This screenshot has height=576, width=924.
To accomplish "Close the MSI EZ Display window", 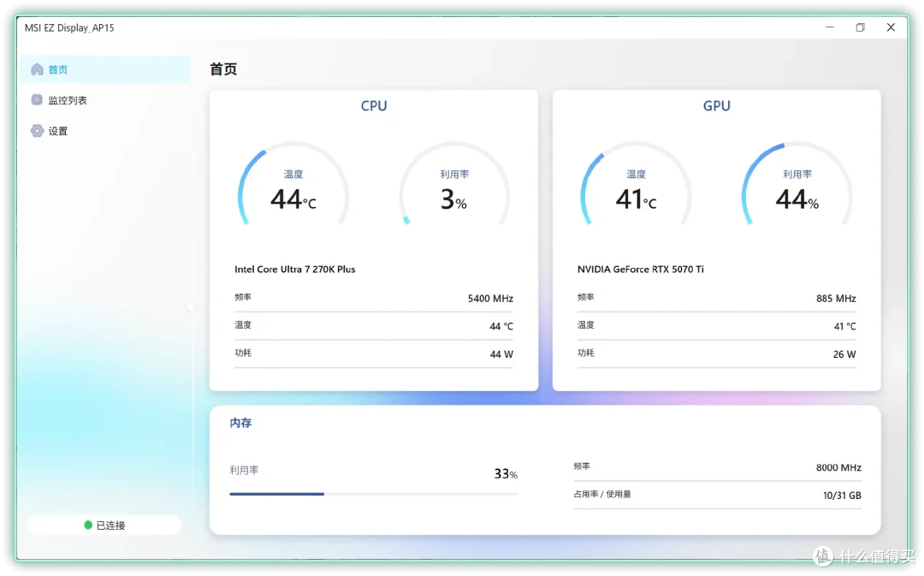I will pos(891,27).
